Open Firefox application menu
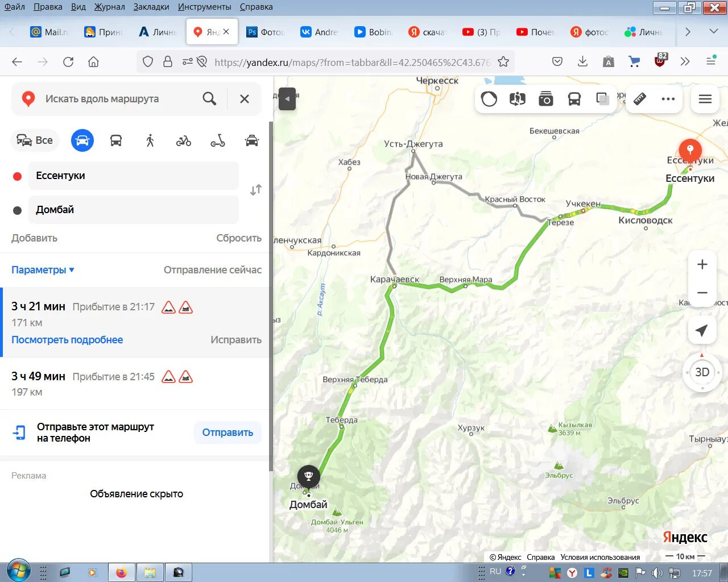This screenshot has width=728, height=582. point(710,61)
